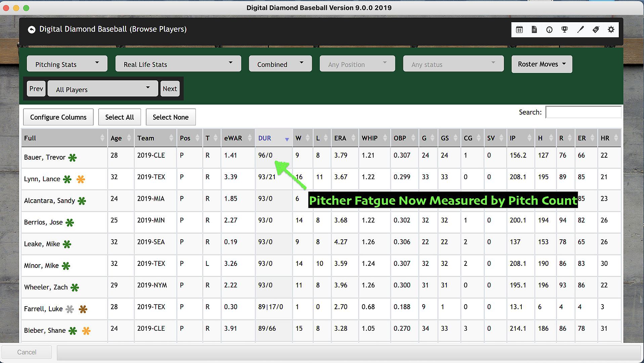This screenshot has height=363, width=644.
Task: Sort table by WHIP column
Action: tap(375, 138)
